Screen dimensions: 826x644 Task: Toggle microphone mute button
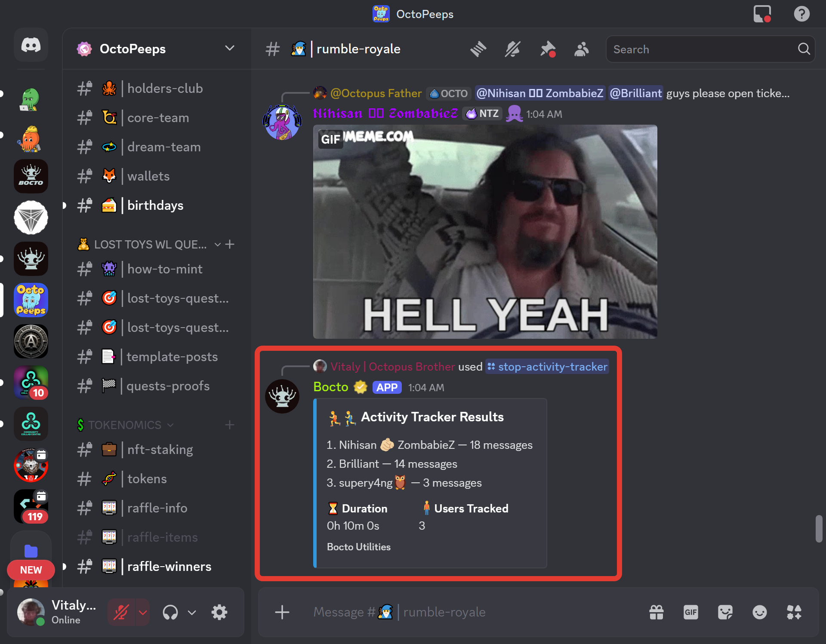pyautogui.click(x=121, y=612)
